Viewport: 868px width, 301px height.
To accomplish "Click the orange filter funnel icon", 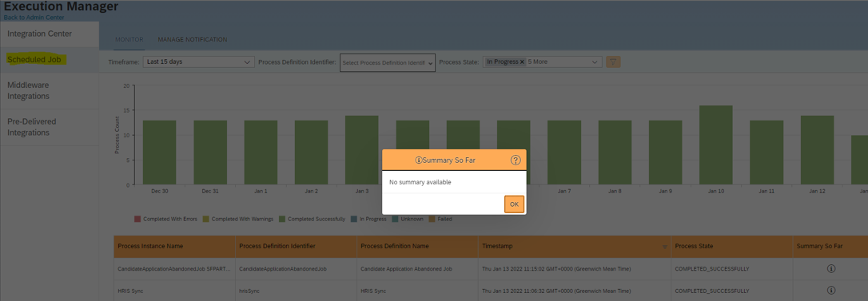I will coord(613,62).
